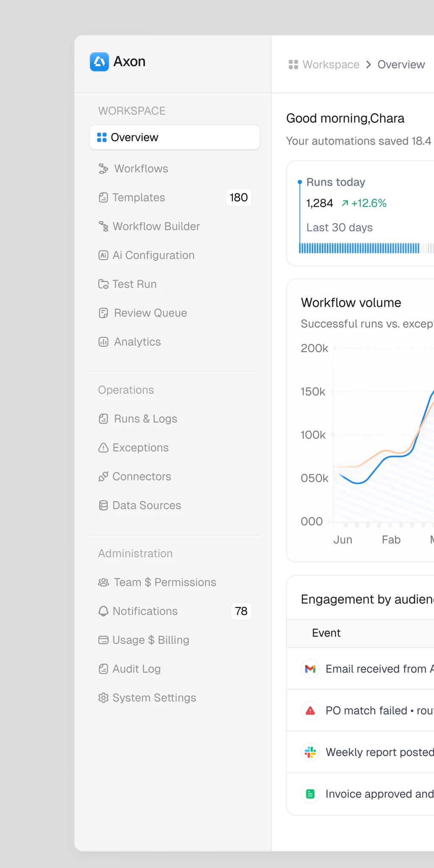Click the Notifications bell icon
Image resolution: width=434 pixels, height=868 pixels.
(x=103, y=611)
